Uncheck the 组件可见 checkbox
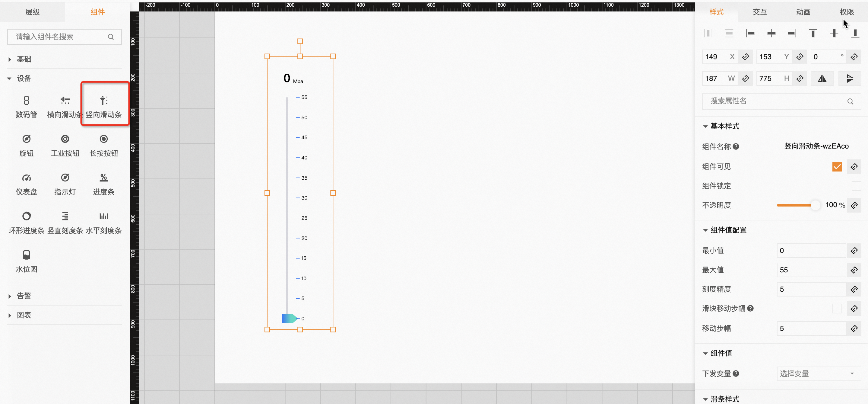This screenshot has height=404, width=868. [837, 167]
